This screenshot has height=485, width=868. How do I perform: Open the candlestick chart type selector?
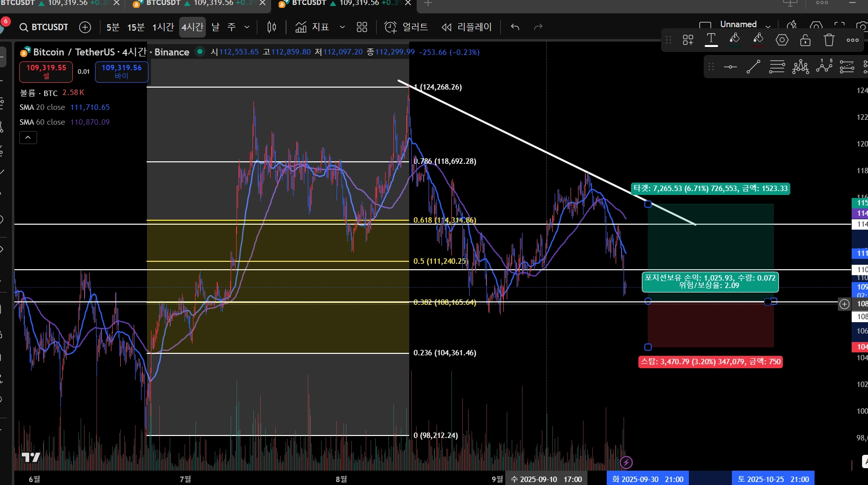point(272,27)
